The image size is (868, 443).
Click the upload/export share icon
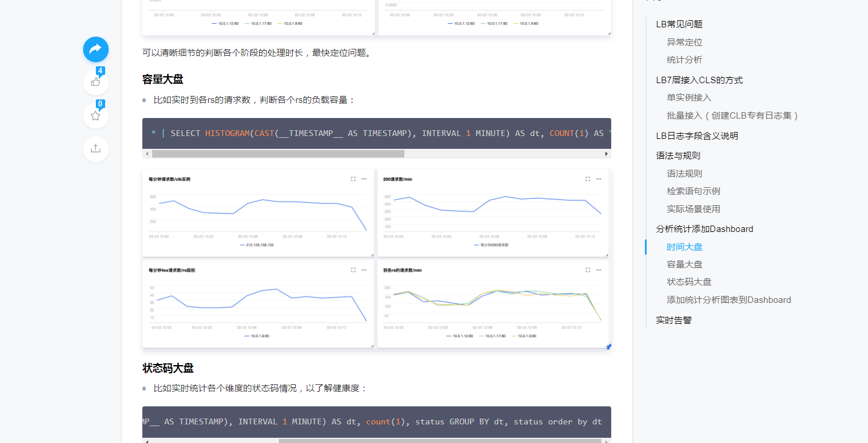click(x=96, y=149)
